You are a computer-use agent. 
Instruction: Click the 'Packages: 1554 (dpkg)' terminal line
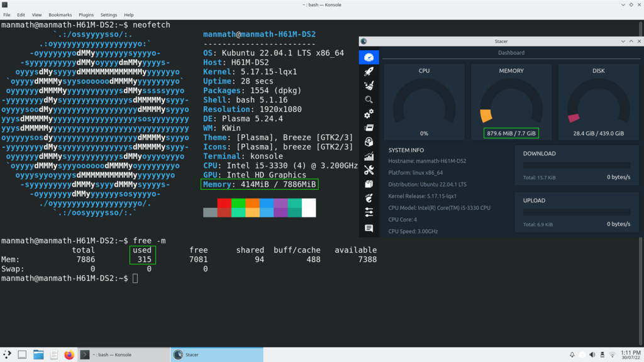coord(252,90)
